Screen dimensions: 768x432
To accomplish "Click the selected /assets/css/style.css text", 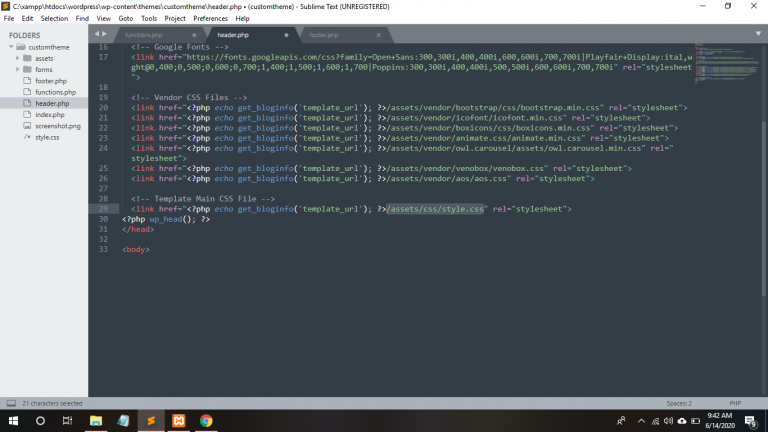I will 435,209.
